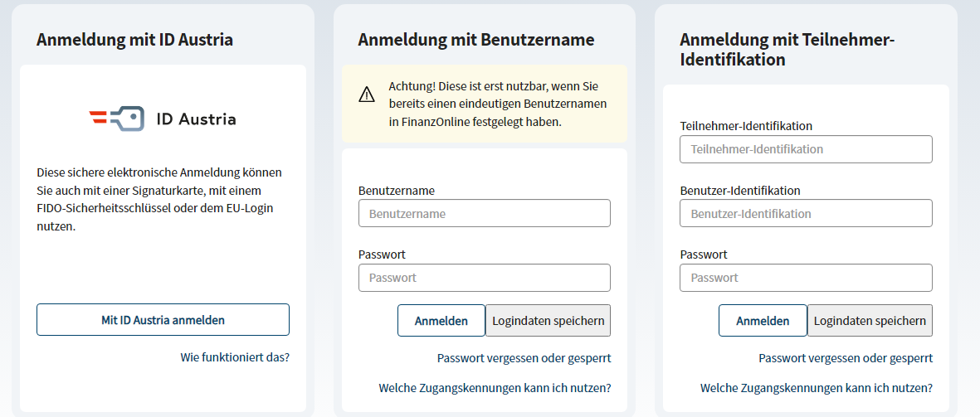This screenshot has height=417, width=980.
Task: Open the Wie funktioniert das? link
Action: coord(235,357)
